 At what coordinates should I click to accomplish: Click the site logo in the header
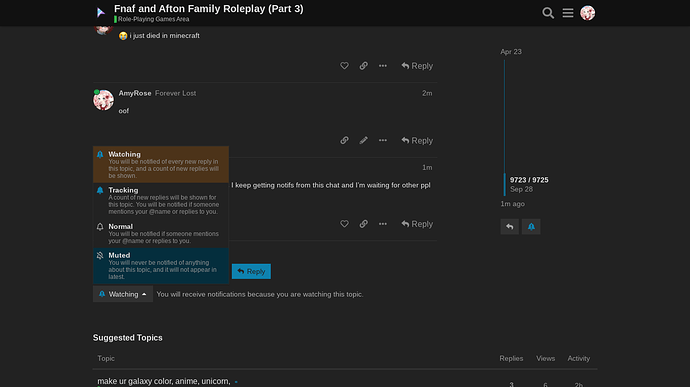(x=101, y=12)
